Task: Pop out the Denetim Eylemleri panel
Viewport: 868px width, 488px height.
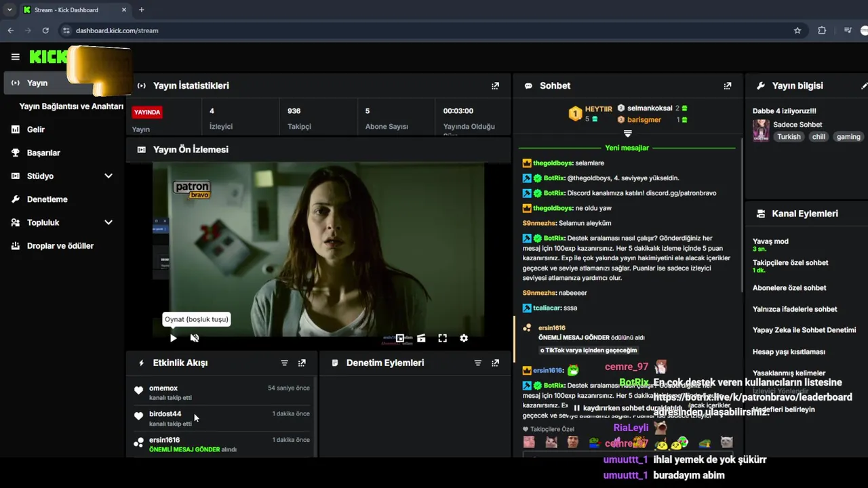Action: (x=495, y=363)
